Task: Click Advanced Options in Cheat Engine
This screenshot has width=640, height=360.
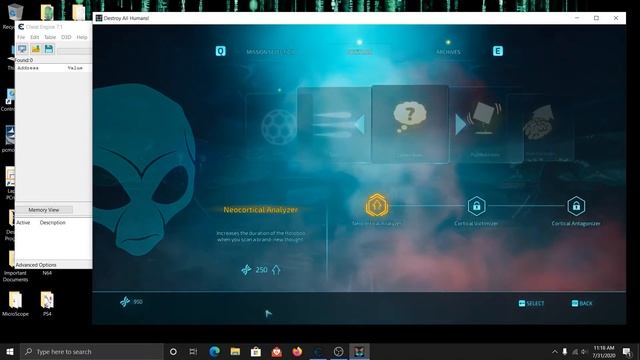Action: pos(36,265)
